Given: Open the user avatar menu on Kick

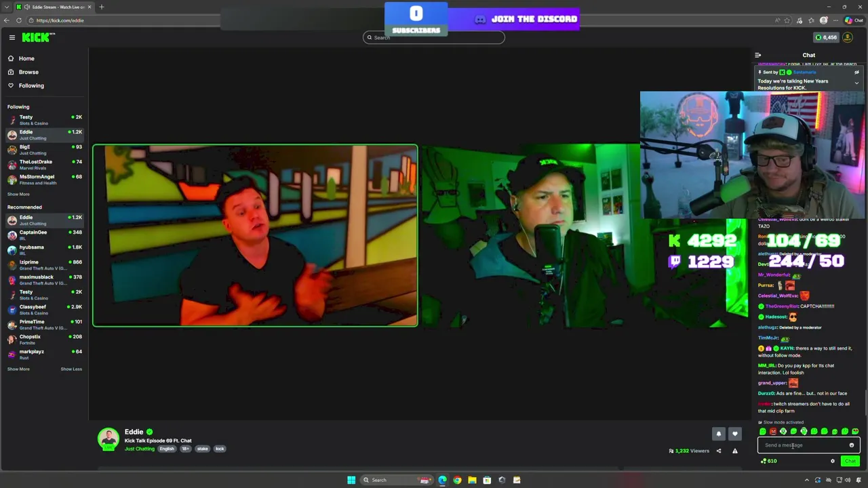Looking at the screenshot, I should pos(848,37).
